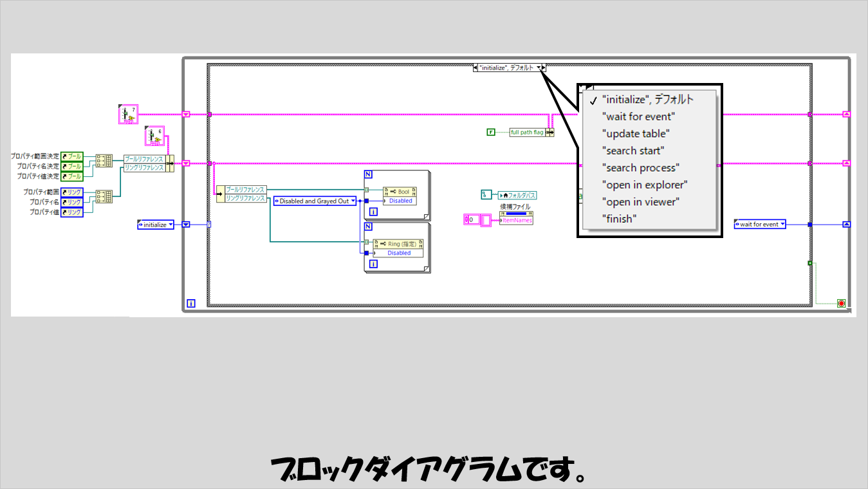Screen dimensions: 868x489
Task: Select the while loop iteration terminal
Action: click(x=190, y=303)
